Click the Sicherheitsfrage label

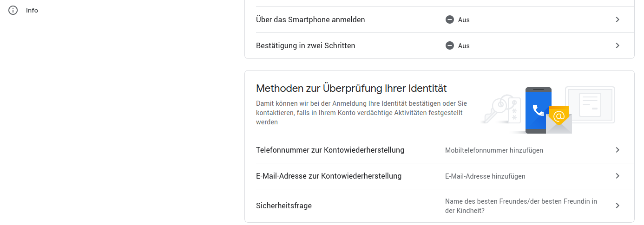pyautogui.click(x=284, y=206)
